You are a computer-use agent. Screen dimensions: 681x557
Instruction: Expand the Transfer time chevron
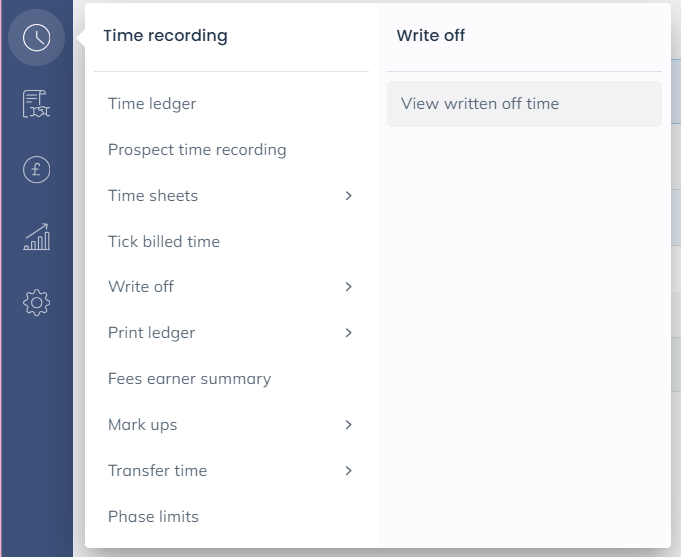[348, 471]
